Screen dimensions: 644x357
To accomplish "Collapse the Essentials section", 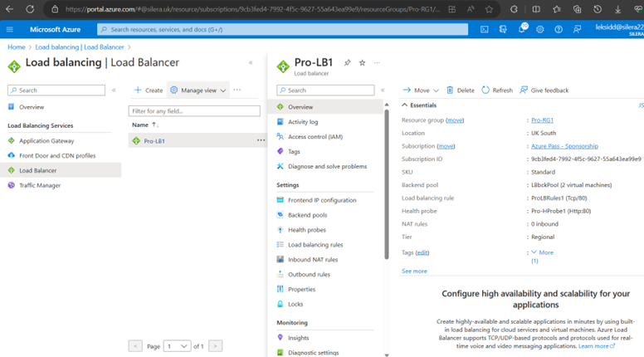I will 405,105.
